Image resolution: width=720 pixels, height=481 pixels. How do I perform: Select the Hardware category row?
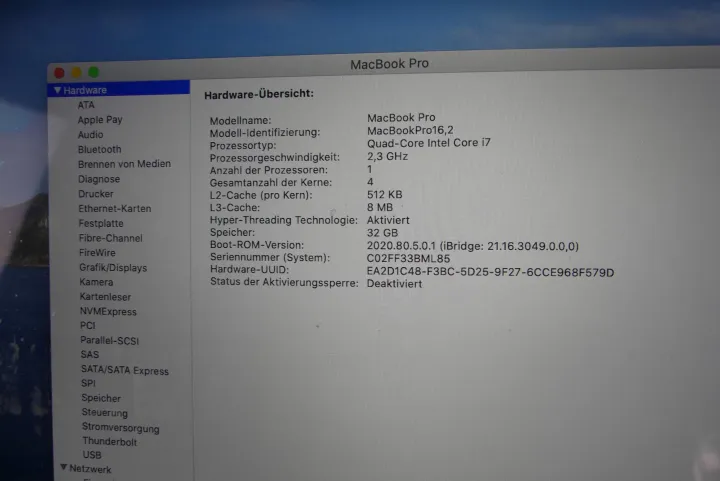(118, 89)
